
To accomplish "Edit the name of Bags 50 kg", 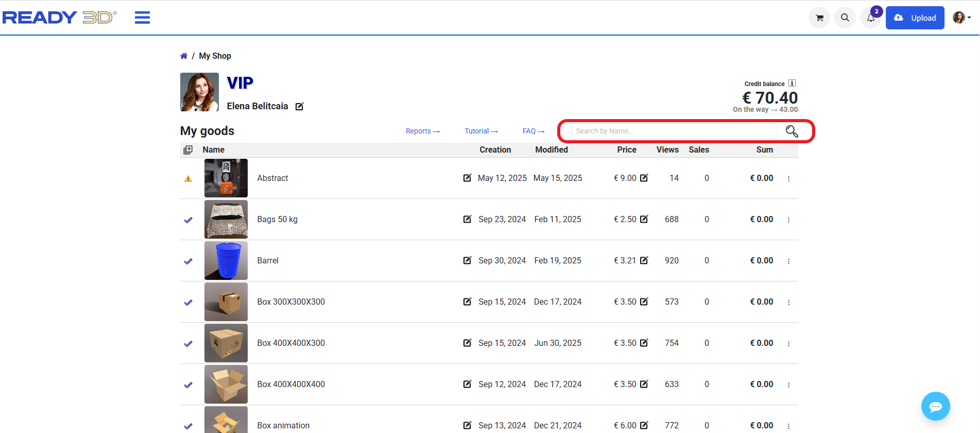I will pos(467,219).
